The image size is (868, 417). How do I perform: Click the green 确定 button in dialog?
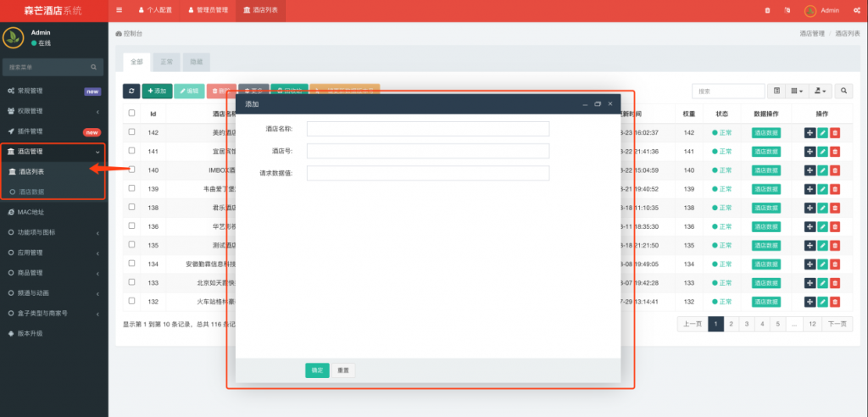point(317,370)
